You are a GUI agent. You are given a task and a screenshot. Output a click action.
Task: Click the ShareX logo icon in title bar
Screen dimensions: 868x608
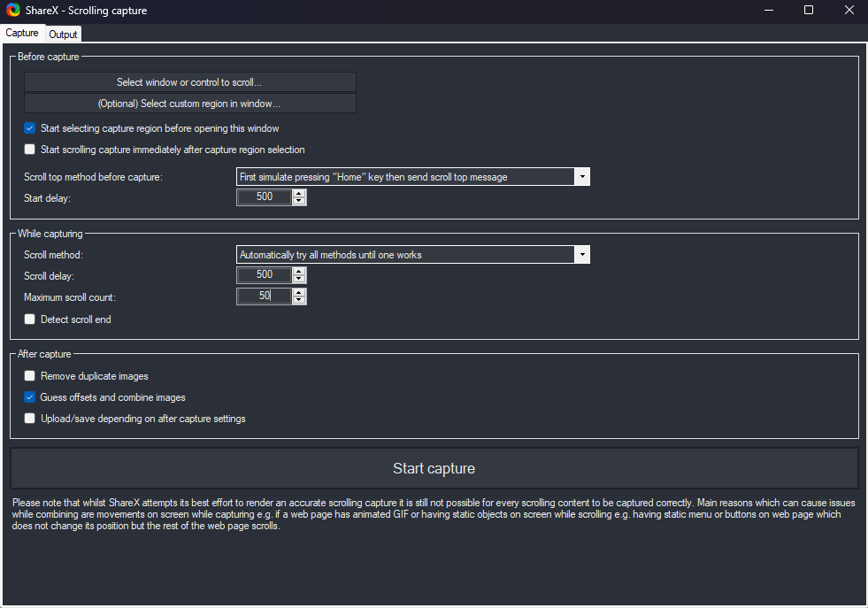click(x=12, y=10)
